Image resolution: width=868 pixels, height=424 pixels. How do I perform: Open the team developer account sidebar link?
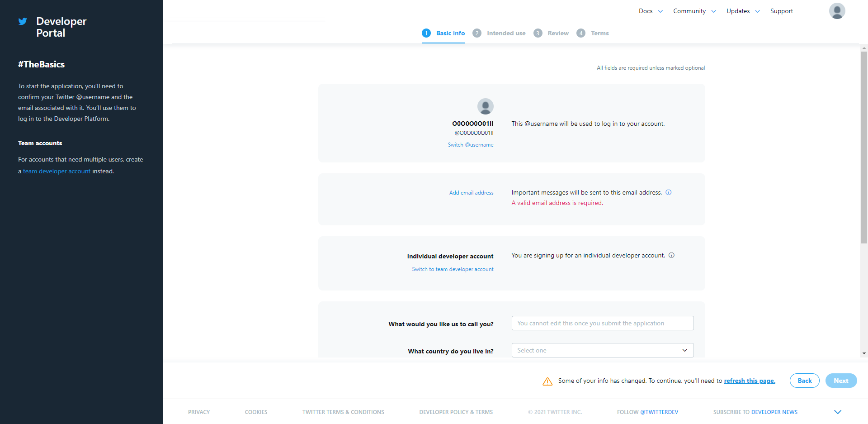point(57,171)
